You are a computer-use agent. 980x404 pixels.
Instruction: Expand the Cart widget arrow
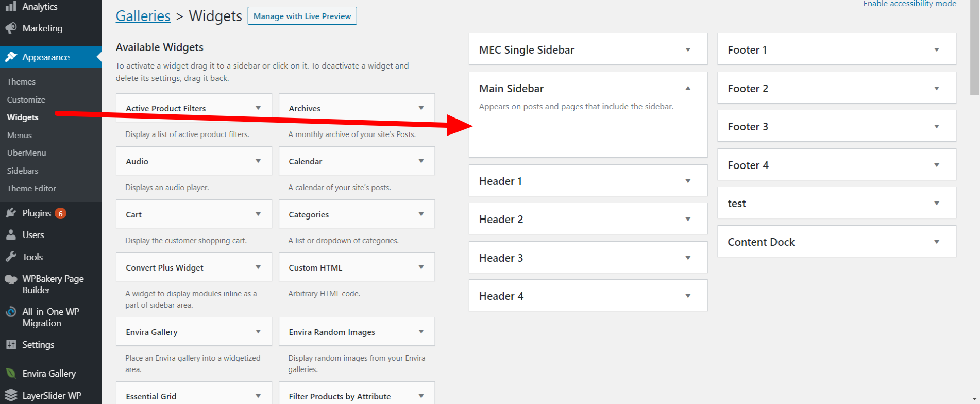pos(258,214)
